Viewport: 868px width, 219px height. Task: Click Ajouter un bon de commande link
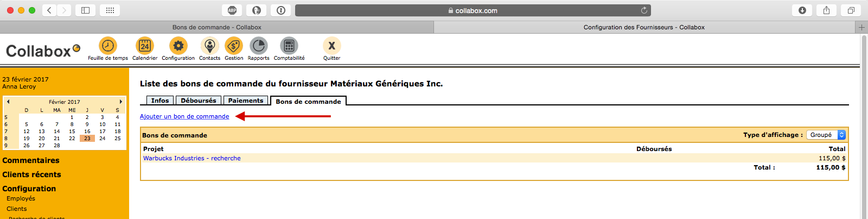pos(184,116)
